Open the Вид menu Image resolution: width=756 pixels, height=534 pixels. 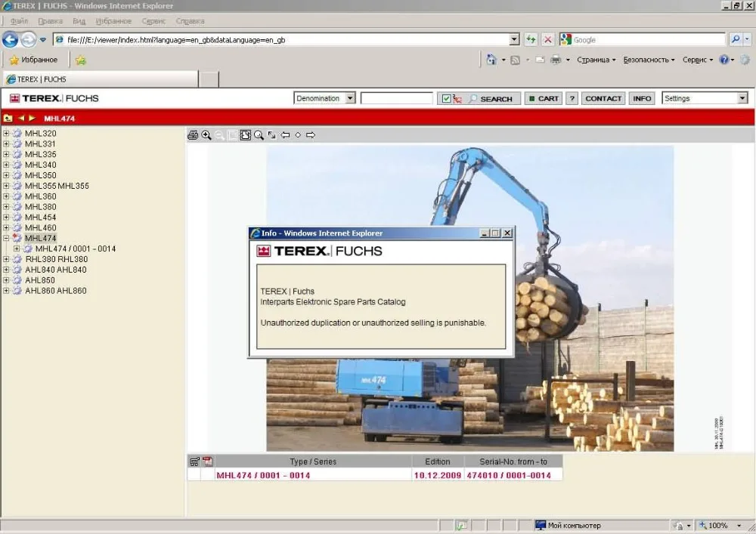[x=79, y=21]
